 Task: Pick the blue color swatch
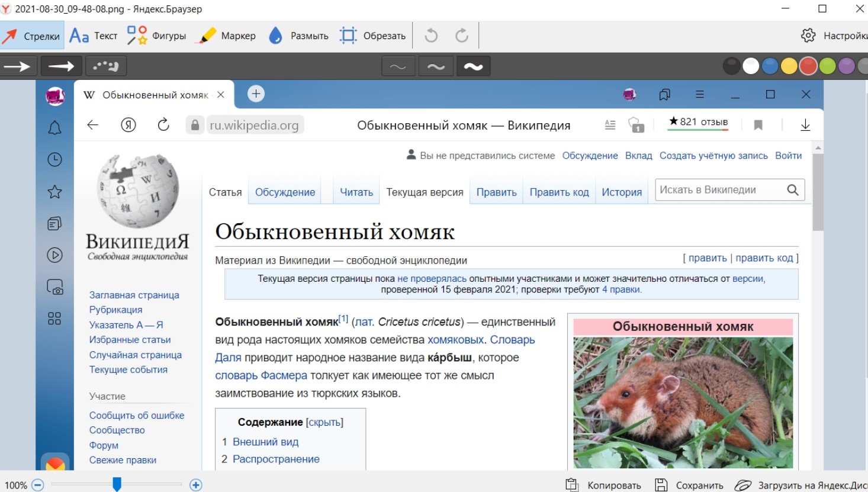tap(770, 66)
